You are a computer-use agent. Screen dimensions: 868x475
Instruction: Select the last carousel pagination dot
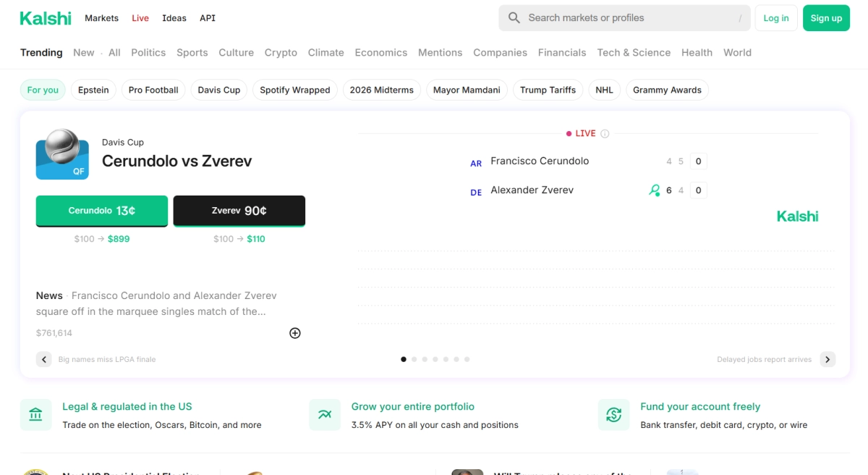point(467,359)
